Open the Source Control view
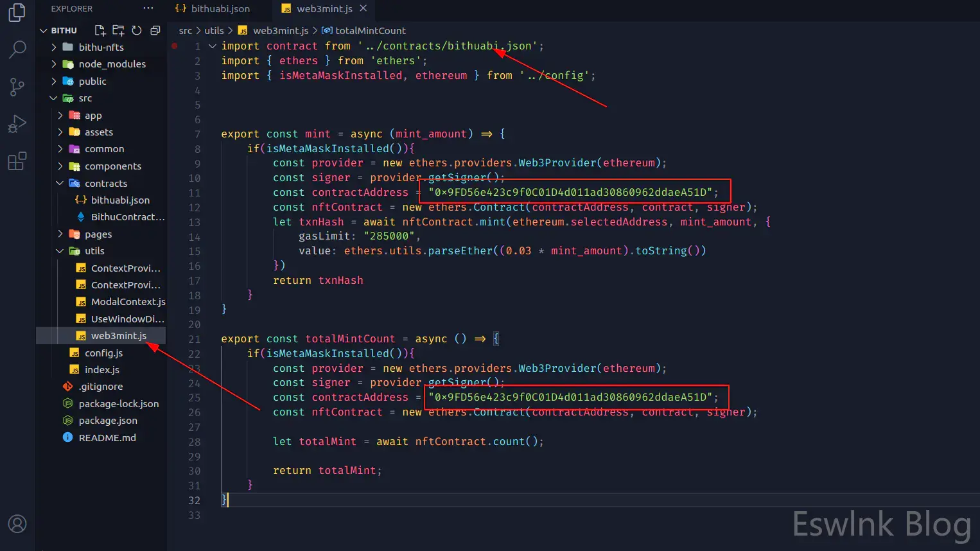This screenshot has width=980, height=551. (x=17, y=87)
